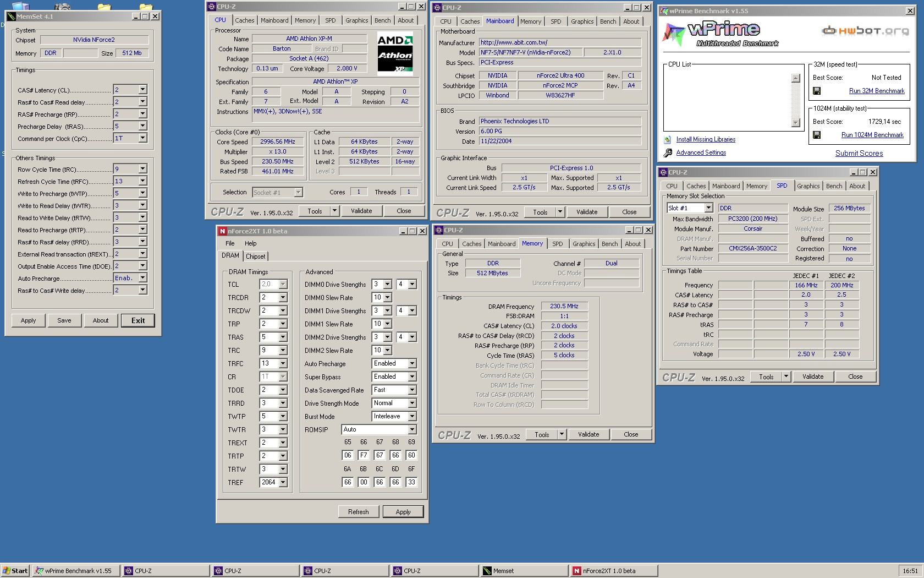Click Advanced Settings link in wPrime
924x578 pixels.
pos(701,153)
